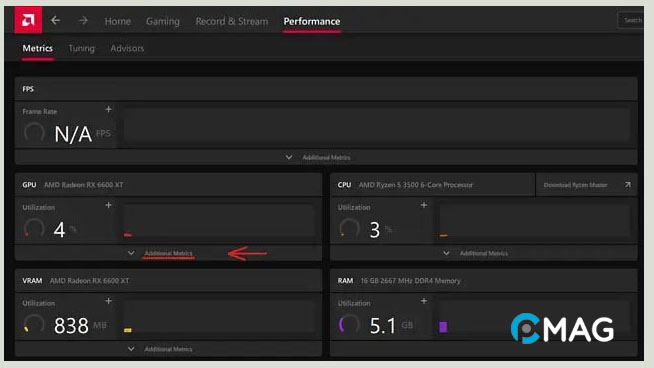Click the 16 GB 2667 MHz DDR4 Memory label
Viewport: 654px width, 368px height.
(x=411, y=281)
